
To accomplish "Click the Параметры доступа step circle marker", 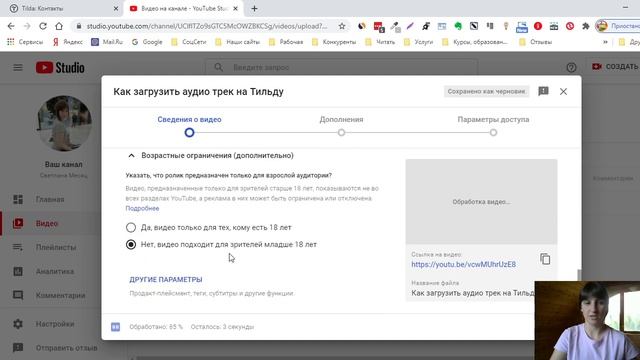I will (493, 133).
